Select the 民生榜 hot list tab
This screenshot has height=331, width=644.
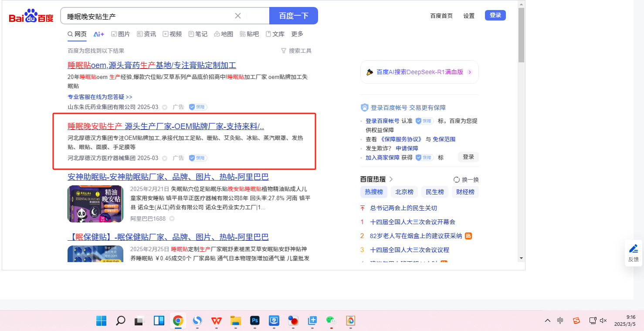(435, 192)
